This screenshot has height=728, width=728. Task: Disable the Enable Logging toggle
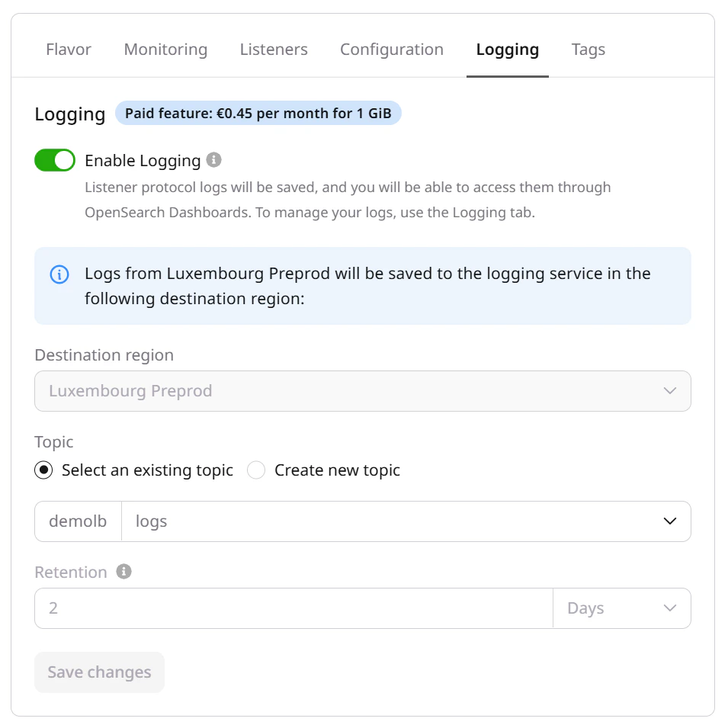(54, 160)
